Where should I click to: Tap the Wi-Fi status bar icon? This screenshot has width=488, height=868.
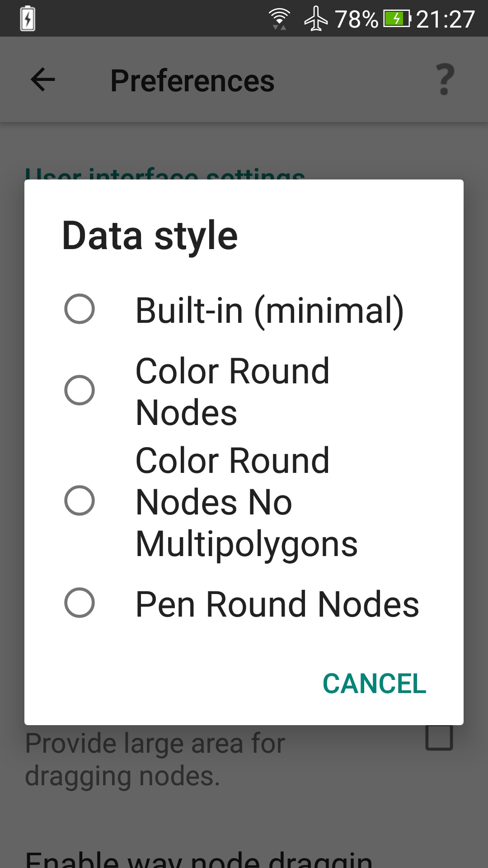(279, 18)
